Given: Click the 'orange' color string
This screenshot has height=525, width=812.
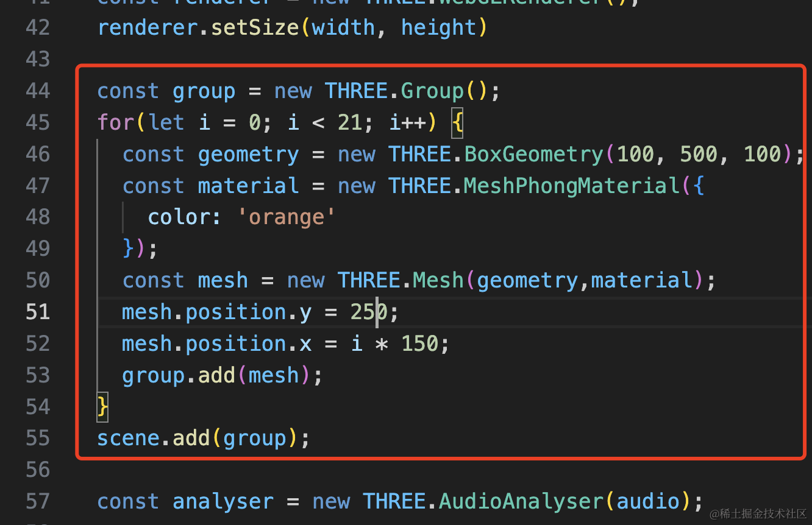Looking at the screenshot, I should (287, 217).
